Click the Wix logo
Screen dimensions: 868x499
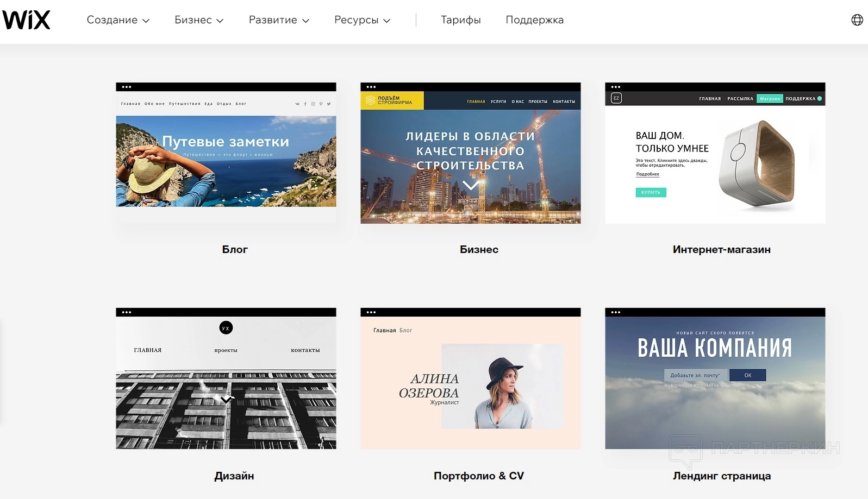pos(26,20)
